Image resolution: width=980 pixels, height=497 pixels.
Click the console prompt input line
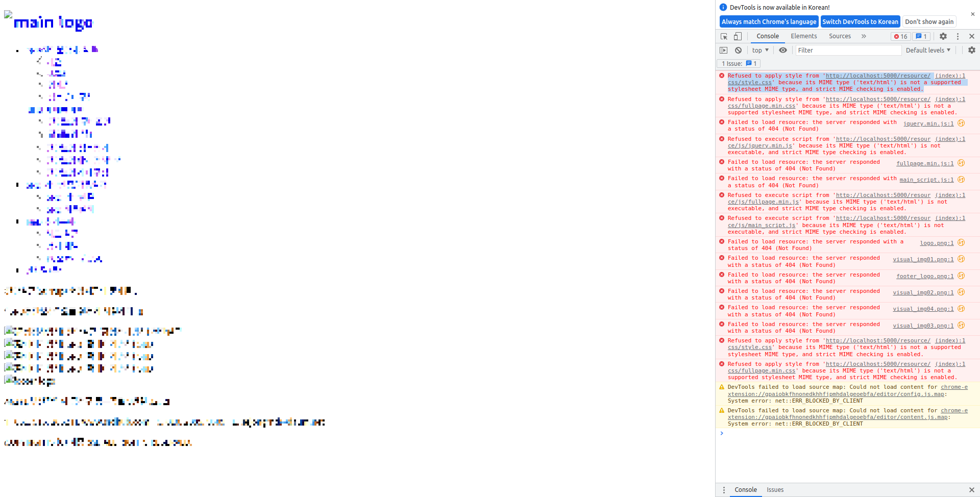pos(847,433)
